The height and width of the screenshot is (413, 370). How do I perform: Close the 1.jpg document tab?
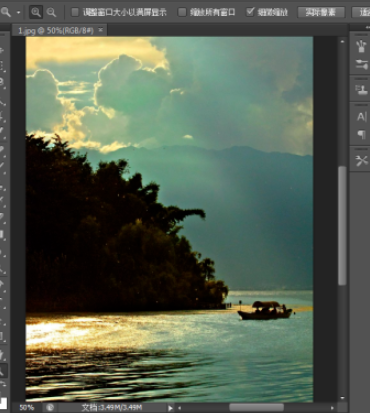point(101,30)
